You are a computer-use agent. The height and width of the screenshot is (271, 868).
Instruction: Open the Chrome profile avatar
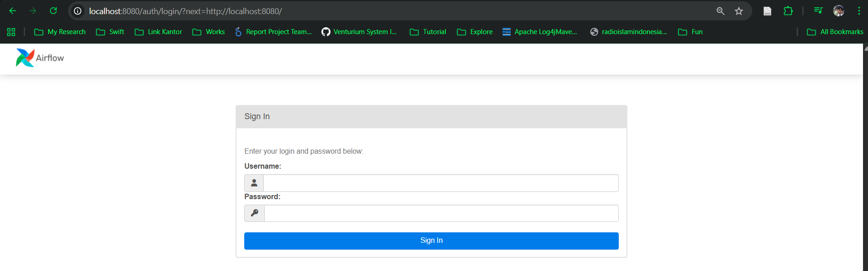pos(838,11)
